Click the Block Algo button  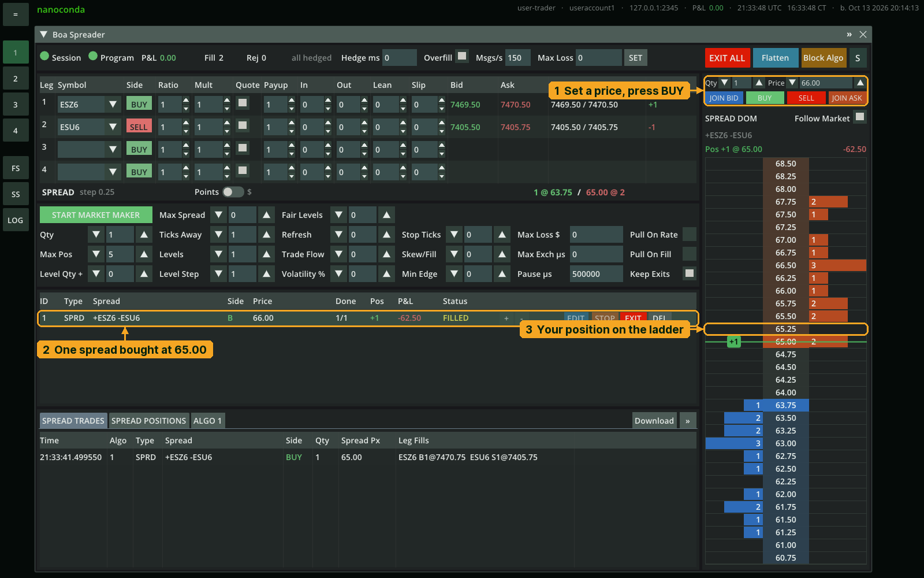coord(823,58)
